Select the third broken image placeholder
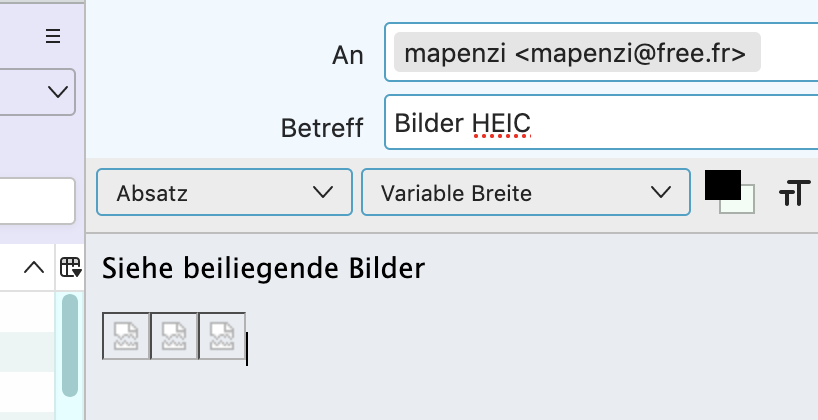This screenshot has width=818, height=420. [x=223, y=335]
